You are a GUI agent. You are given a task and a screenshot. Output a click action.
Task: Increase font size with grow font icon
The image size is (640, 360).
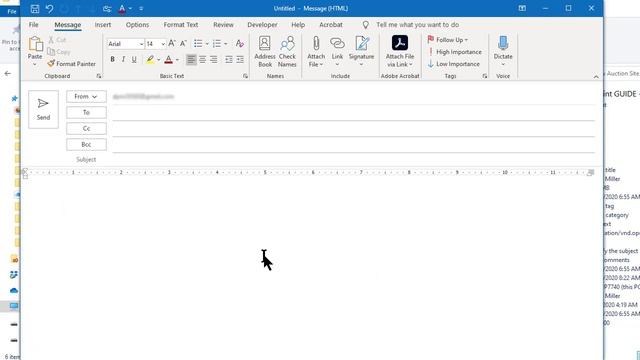click(172, 43)
